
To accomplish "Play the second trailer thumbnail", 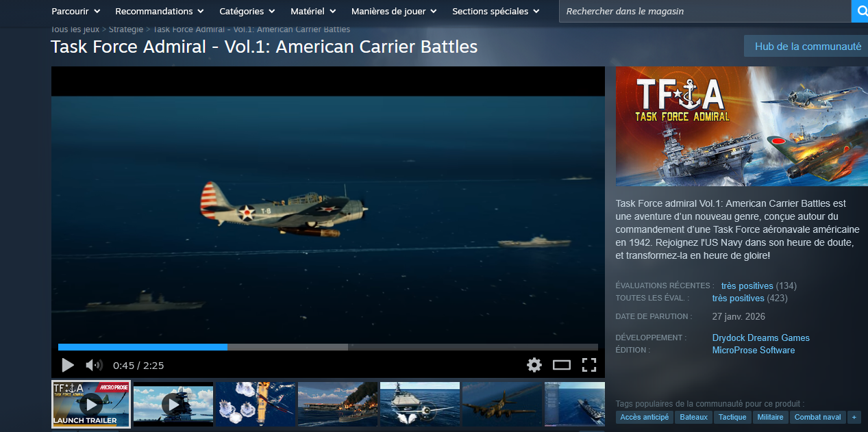I will pyautogui.click(x=173, y=405).
